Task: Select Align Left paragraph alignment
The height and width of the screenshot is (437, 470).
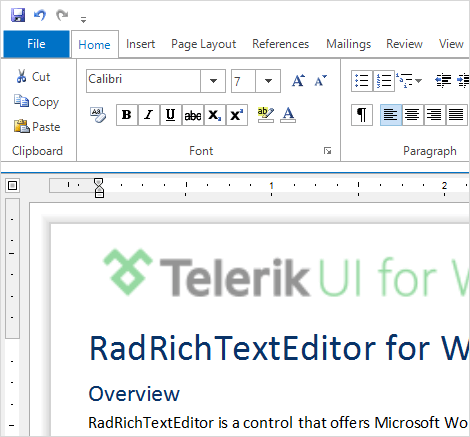Action: click(391, 115)
